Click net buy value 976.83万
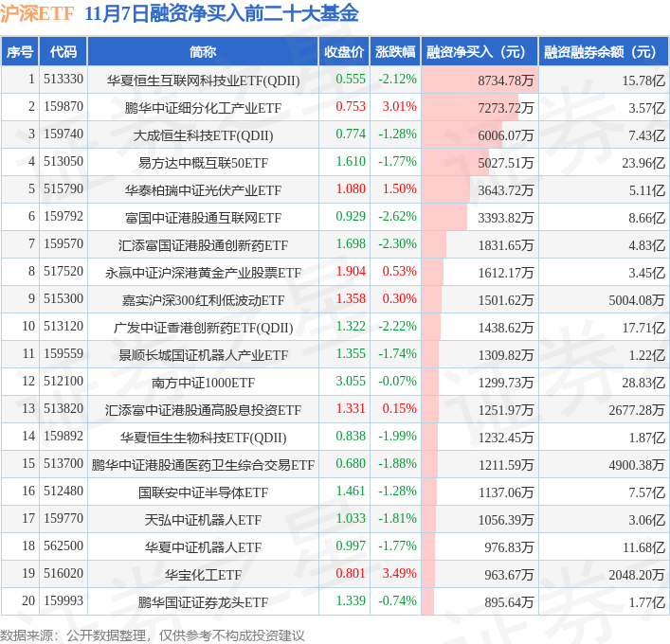 [x=509, y=547]
